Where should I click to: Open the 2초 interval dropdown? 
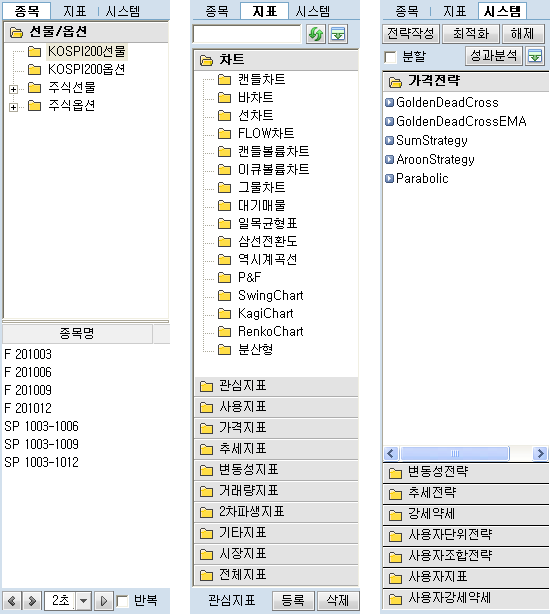point(84,600)
